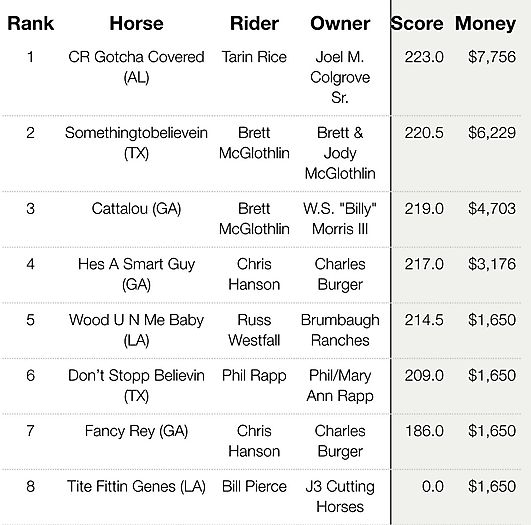
Task: Click the Rank column header
Action: (30, 24)
